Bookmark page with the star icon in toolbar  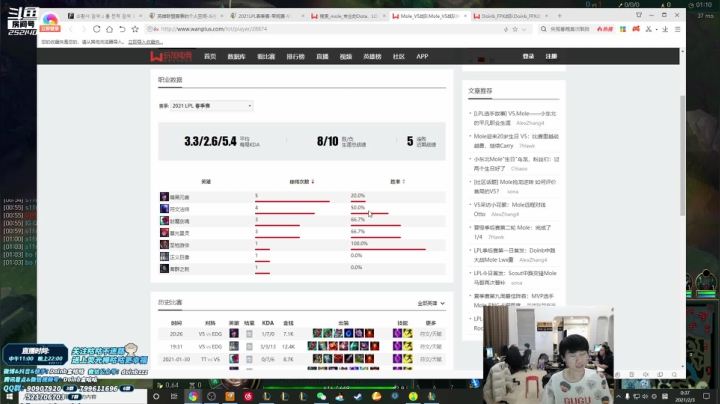coord(135,29)
